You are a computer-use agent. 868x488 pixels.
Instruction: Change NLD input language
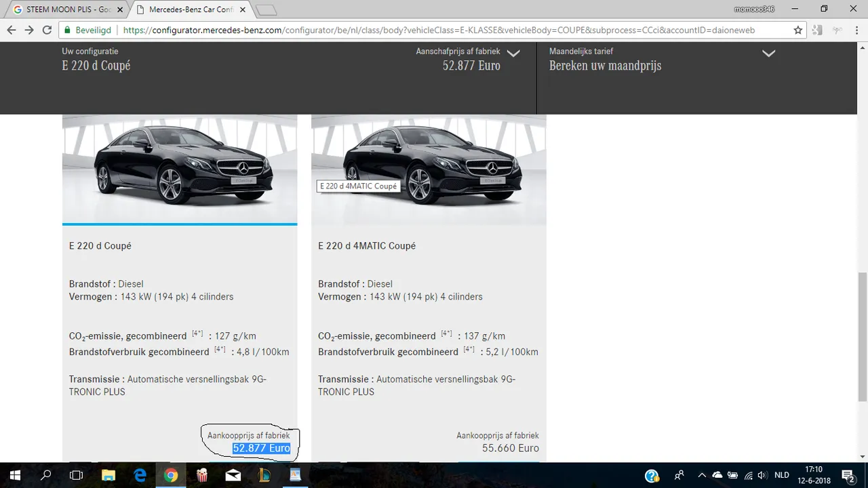pos(782,476)
